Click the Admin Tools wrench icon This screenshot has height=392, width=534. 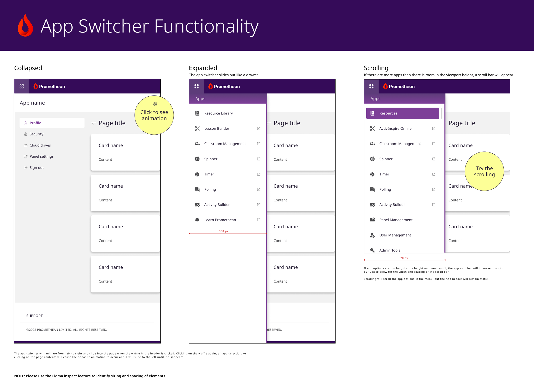[372, 250]
